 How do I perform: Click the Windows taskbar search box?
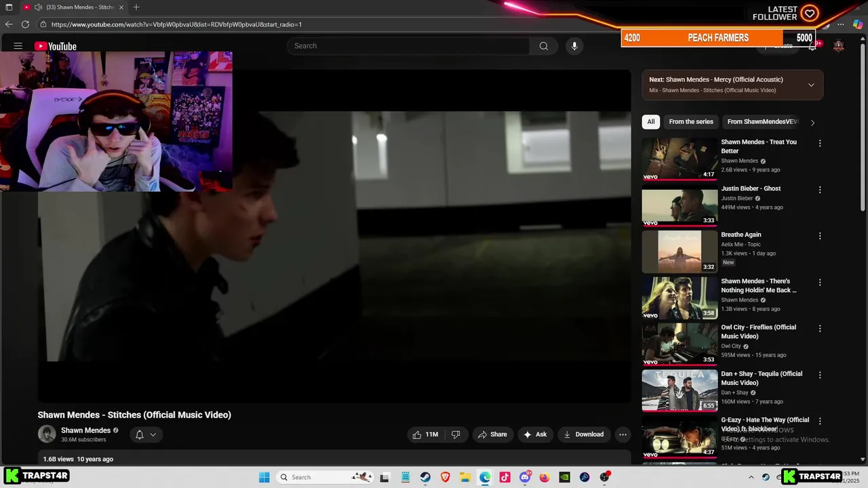tap(325, 477)
